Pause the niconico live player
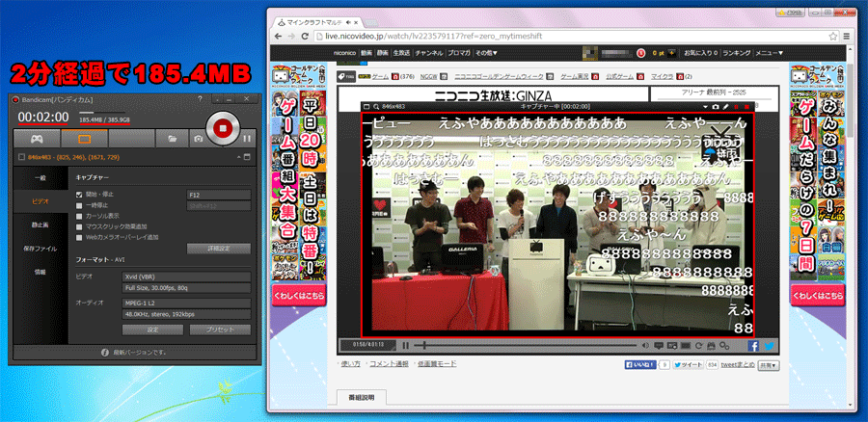The height and width of the screenshot is (422, 868). pos(406,346)
